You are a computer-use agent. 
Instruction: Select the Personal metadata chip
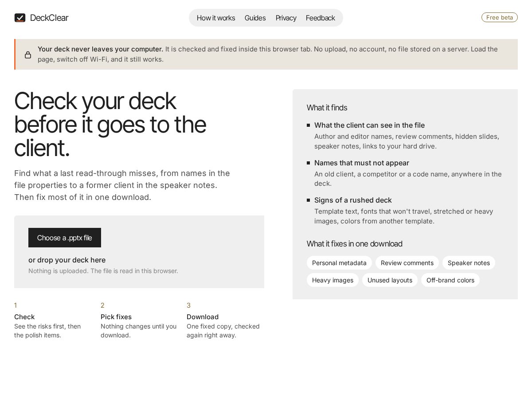[339, 263]
